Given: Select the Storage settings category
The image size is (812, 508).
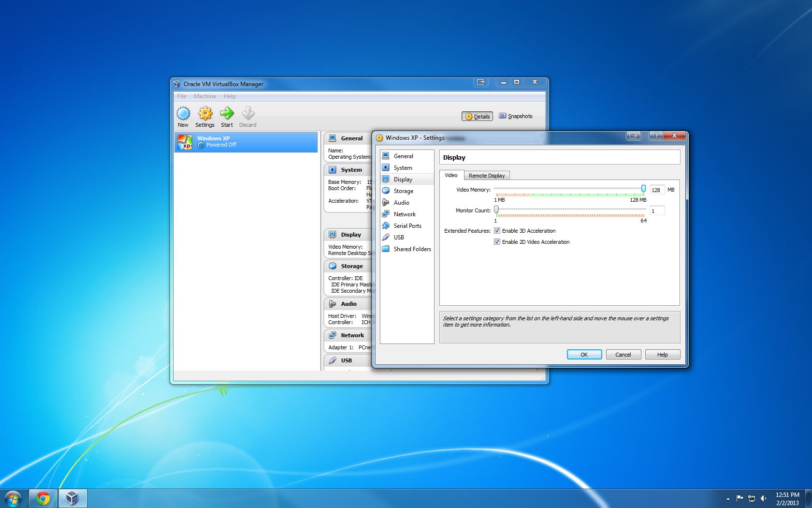Looking at the screenshot, I should coord(404,191).
